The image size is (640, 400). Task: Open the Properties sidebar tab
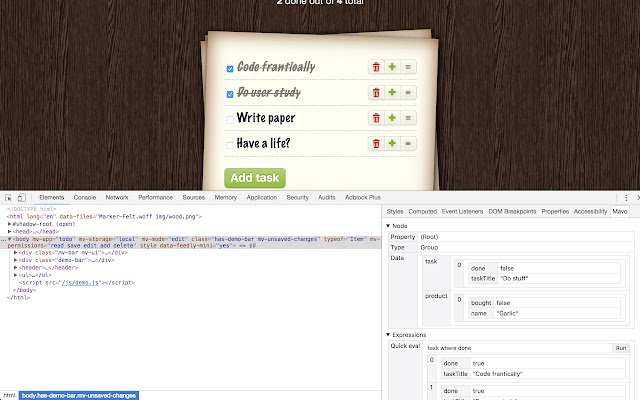coord(555,211)
